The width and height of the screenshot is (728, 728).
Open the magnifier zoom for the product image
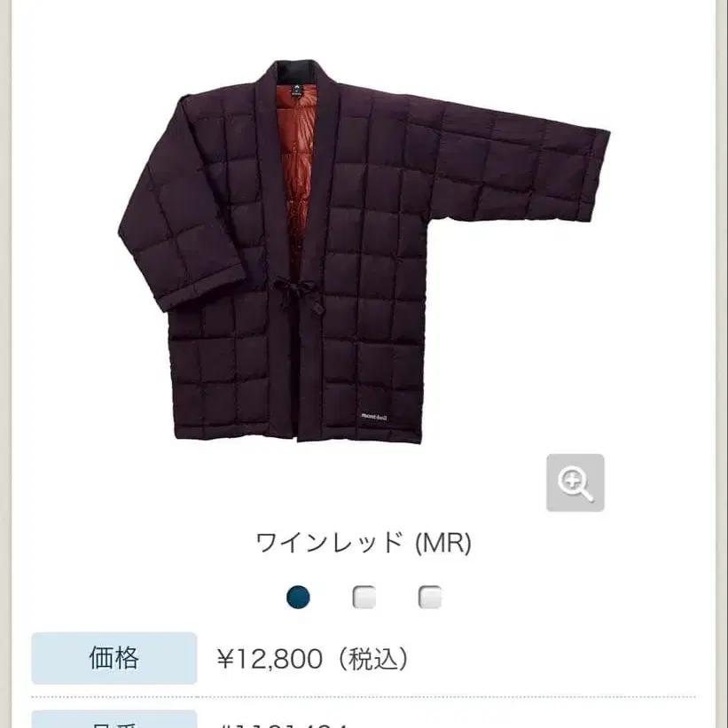click(575, 483)
